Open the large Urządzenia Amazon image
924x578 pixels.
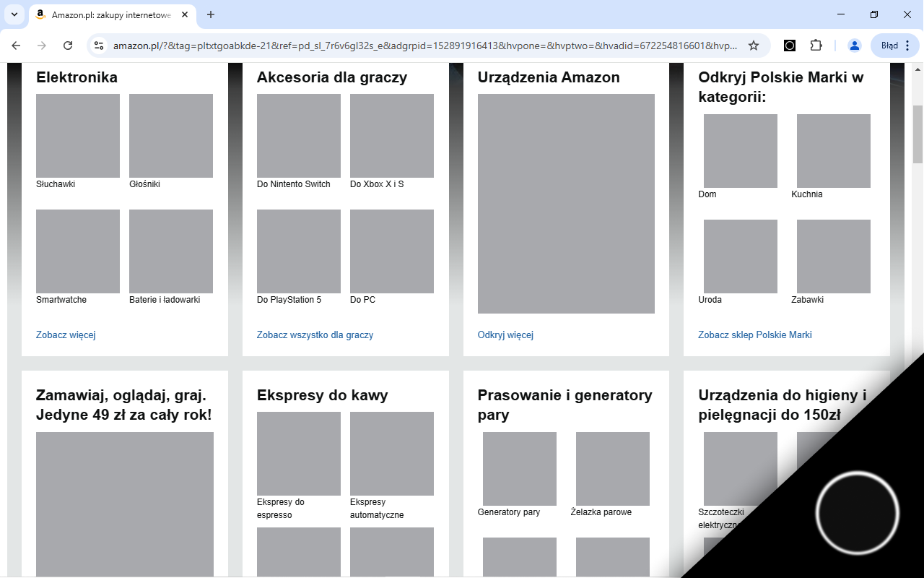tap(566, 204)
